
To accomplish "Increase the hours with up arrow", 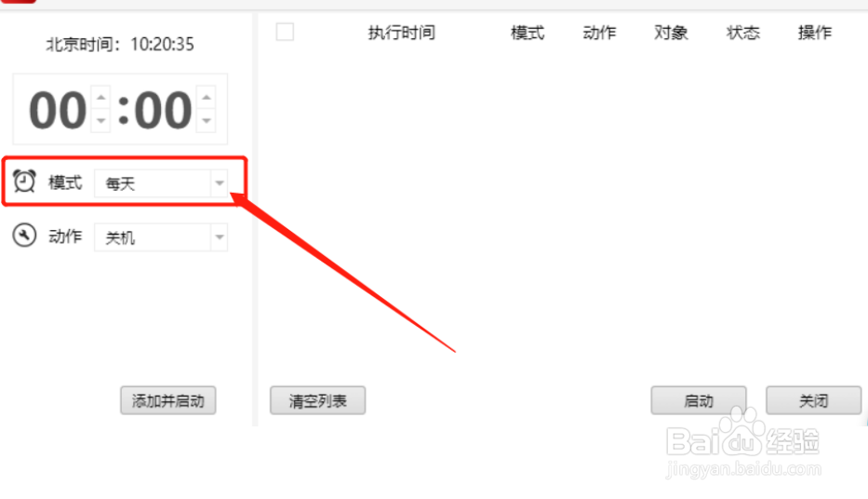I will (100, 98).
